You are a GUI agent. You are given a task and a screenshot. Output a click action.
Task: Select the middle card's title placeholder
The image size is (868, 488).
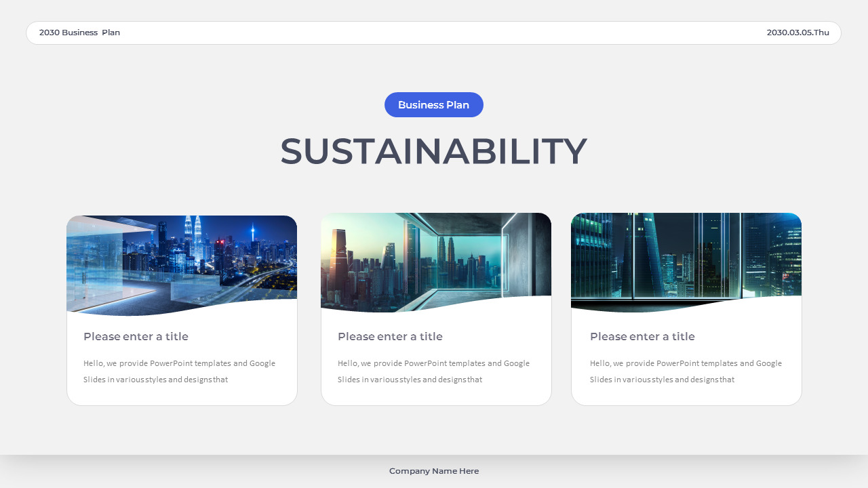click(390, 336)
